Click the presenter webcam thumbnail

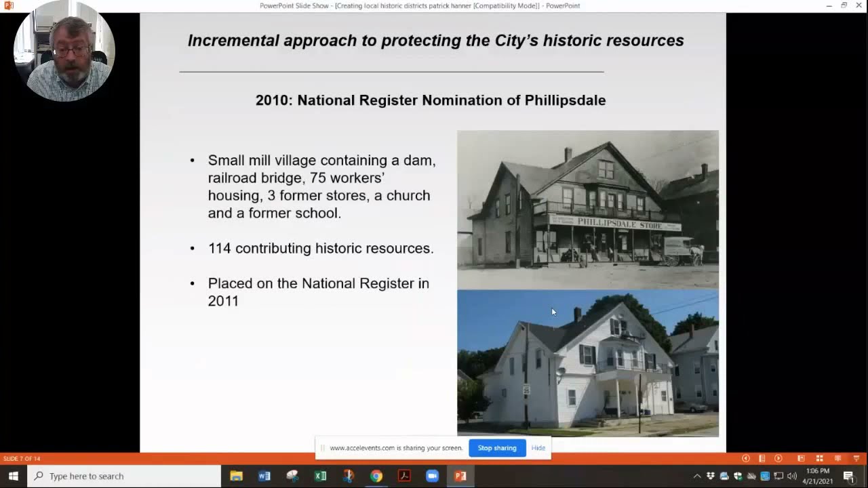pos(64,51)
